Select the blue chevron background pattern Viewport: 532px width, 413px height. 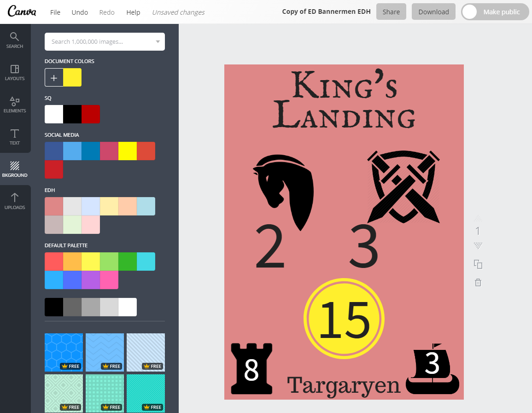pyautogui.click(x=105, y=352)
